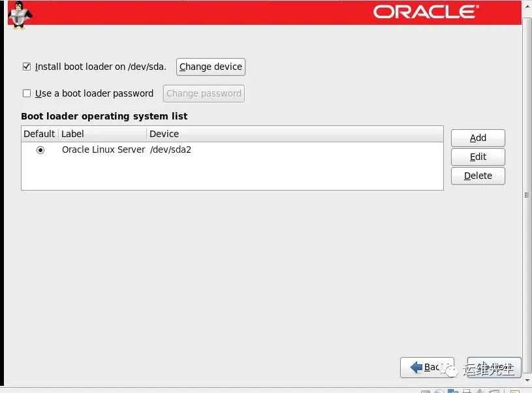The width and height of the screenshot is (532, 393).
Task: Click the vertical scrollbar grip
Action: click(x=527, y=195)
